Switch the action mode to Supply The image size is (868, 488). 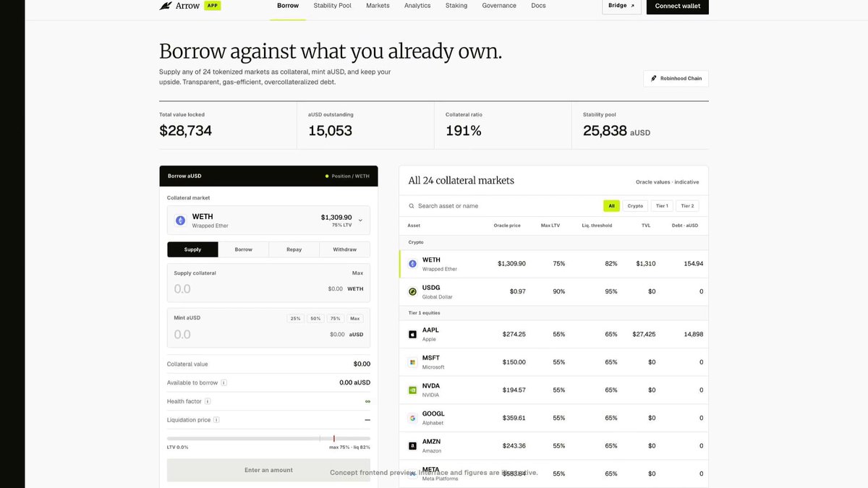[x=192, y=249]
